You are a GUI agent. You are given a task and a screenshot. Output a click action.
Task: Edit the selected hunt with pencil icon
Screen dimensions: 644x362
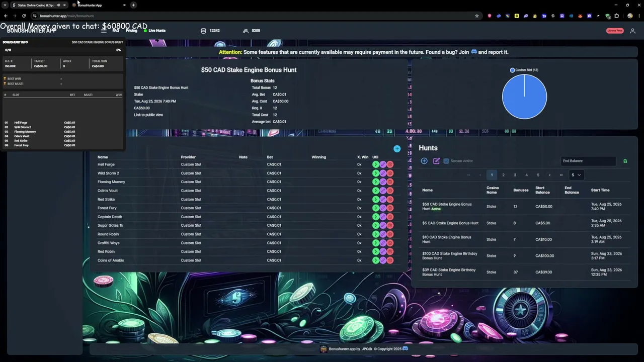pyautogui.click(x=436, y=161)
